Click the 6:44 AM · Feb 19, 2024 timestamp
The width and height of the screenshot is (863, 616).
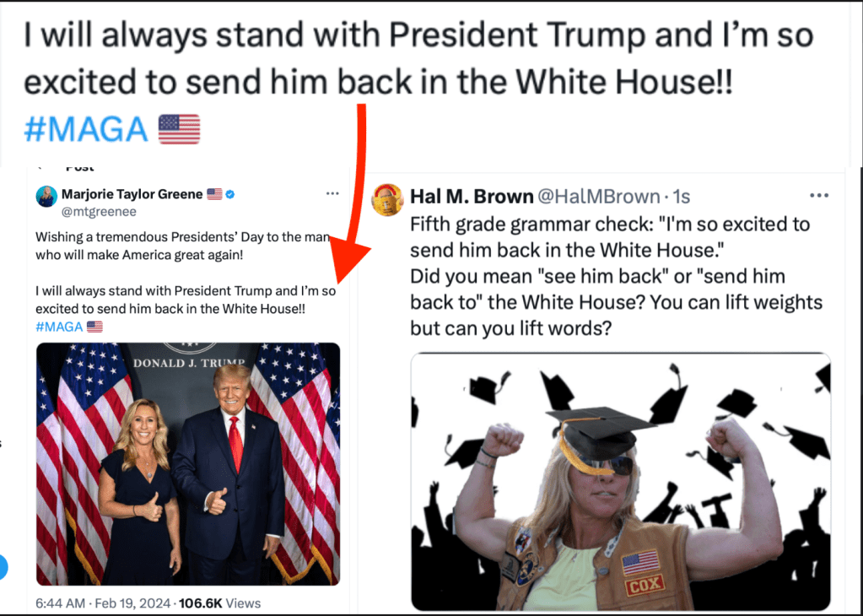103,603
